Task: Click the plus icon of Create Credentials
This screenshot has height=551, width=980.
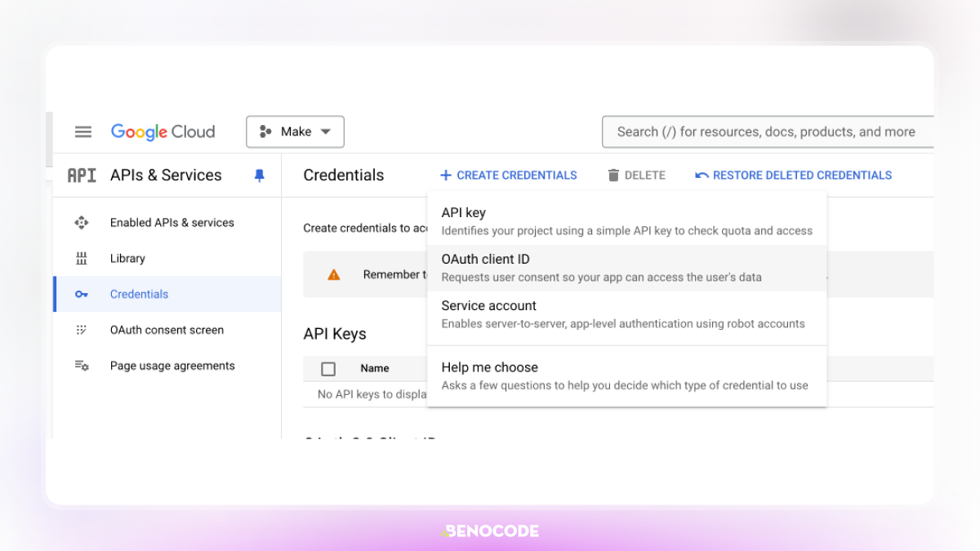Action: point(446,176)
